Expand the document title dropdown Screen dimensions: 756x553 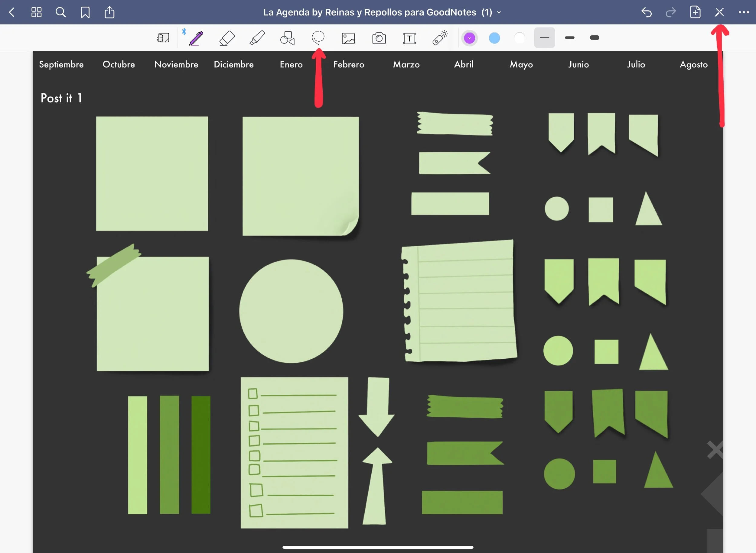click(499, 12)
